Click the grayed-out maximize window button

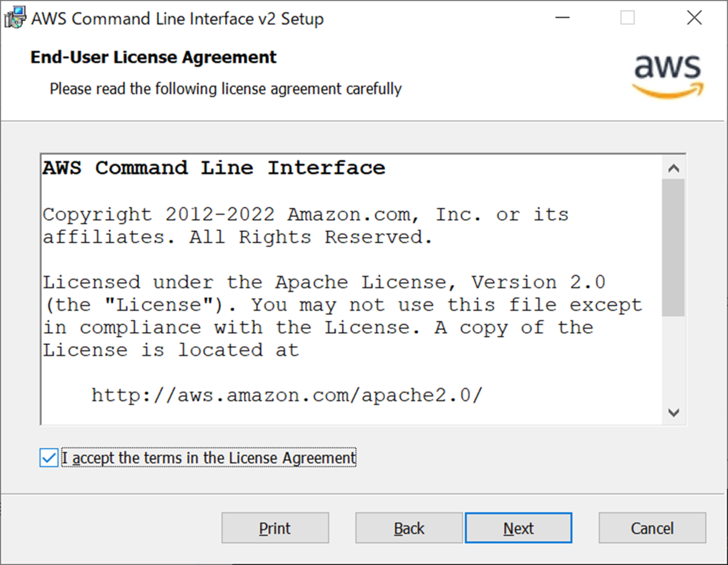tap(627, 18)
